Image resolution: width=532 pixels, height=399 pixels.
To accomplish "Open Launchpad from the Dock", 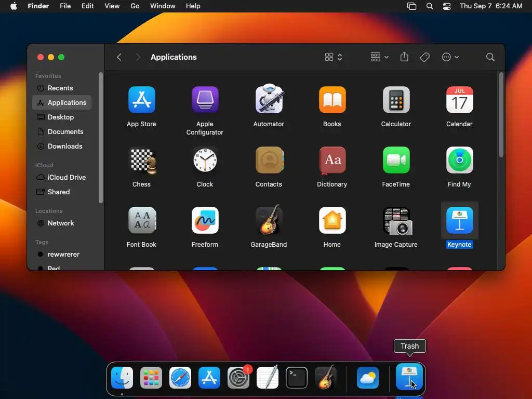I will click(151, 378).
